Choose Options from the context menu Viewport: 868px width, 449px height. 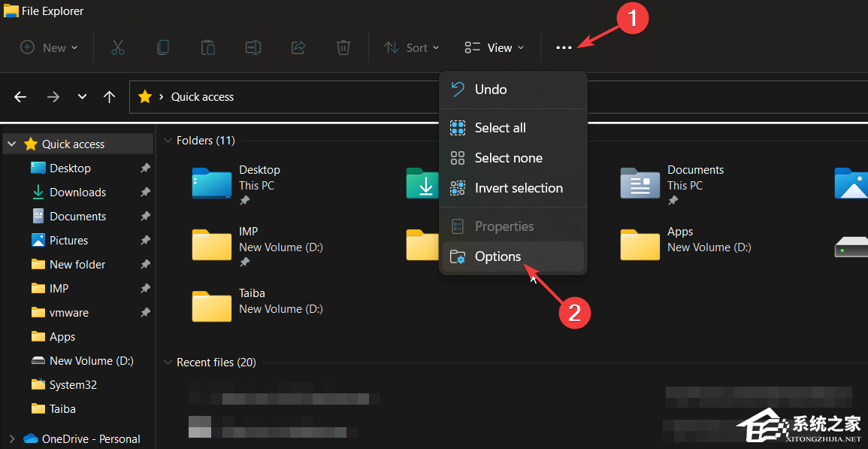coord(498,256)
